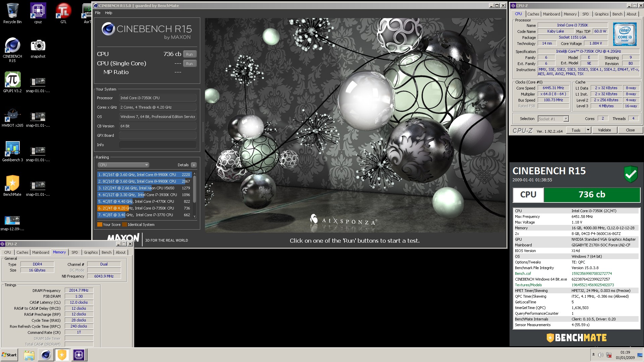Open About tab in top CPU-Z window
This screenshot has height=362, width=644.
tap(631, 14)
